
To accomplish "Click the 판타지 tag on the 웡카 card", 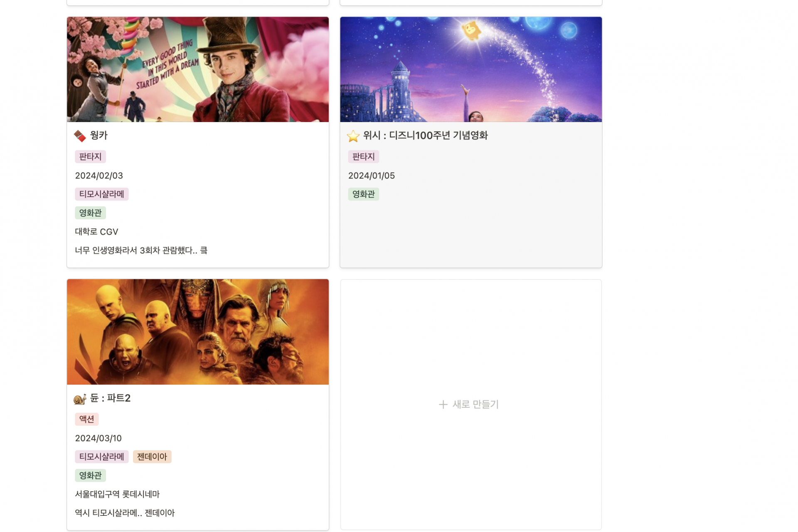I will 91,157.
